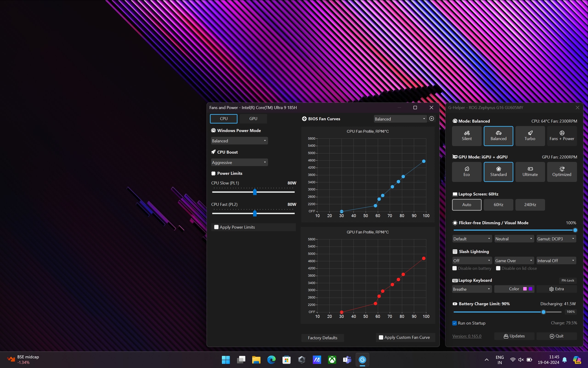Click Battery Charge Limit slider thumb
The height and width of the screenshot is (368, 588).
click(x=543, y=312)
